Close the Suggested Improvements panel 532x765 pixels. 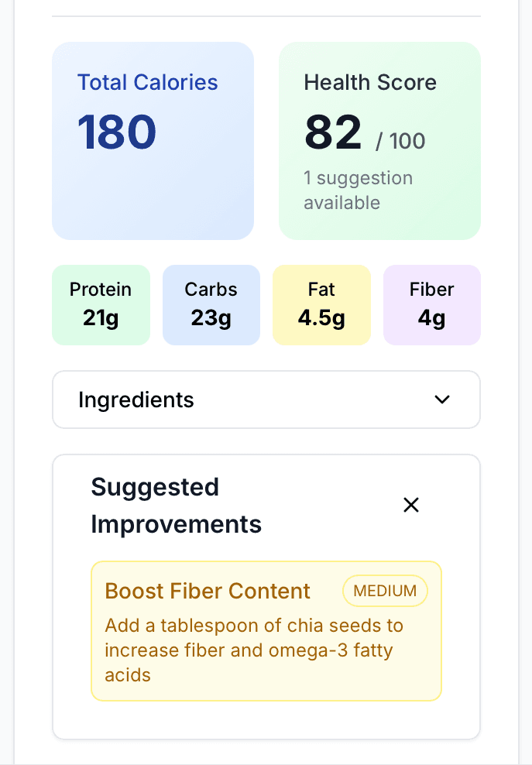pos(411,505)
